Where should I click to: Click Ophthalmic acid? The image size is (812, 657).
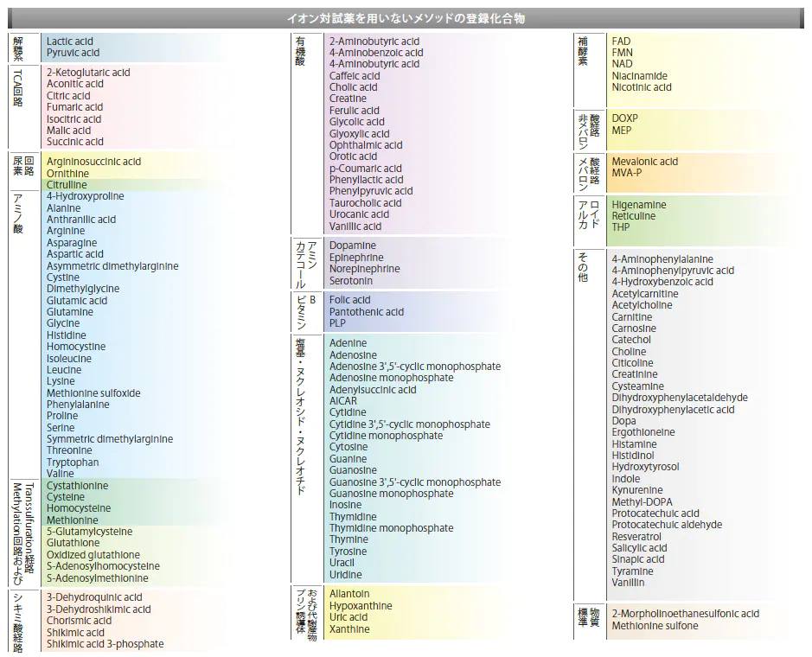pos(366,145)
